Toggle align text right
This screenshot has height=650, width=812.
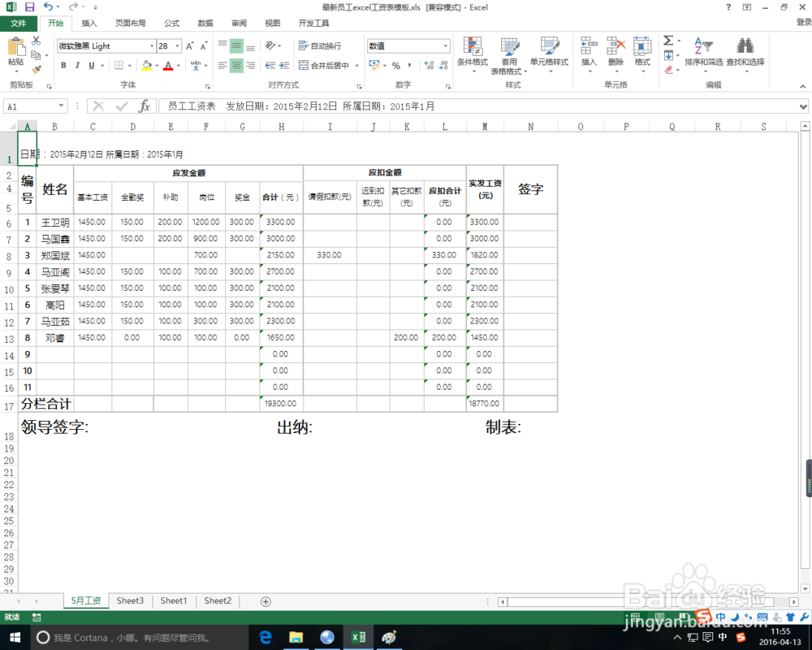[250, 65]
